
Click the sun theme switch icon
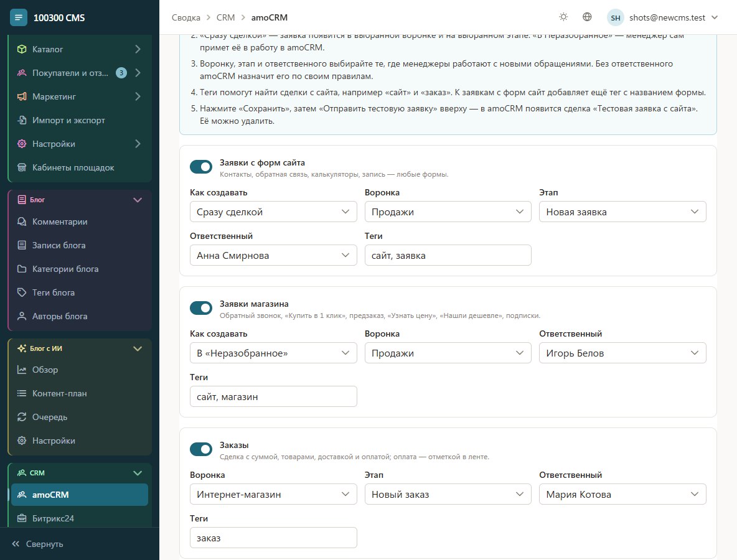[563, 17]
